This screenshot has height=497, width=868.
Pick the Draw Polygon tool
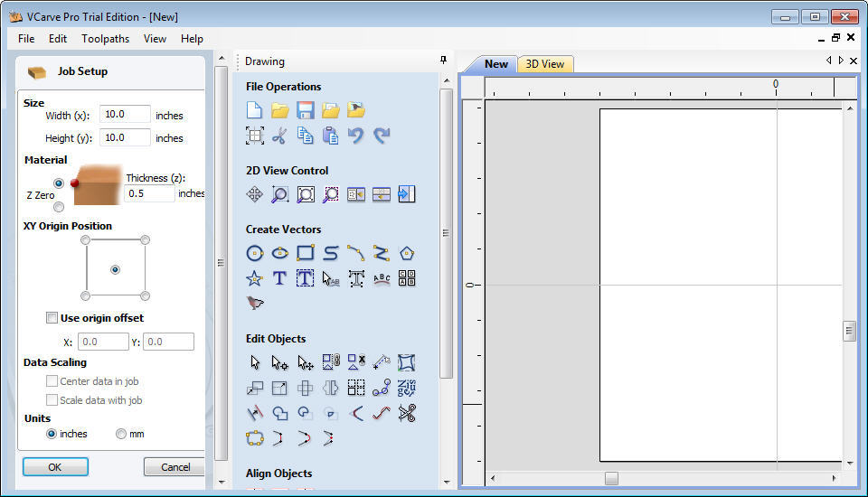[x=407, y=253]
